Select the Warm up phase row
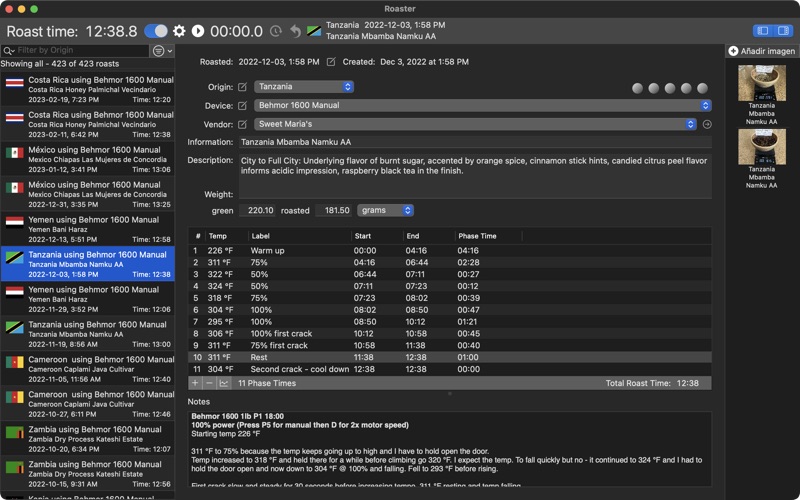Screen dimensions: 800x500 [449, 251]
